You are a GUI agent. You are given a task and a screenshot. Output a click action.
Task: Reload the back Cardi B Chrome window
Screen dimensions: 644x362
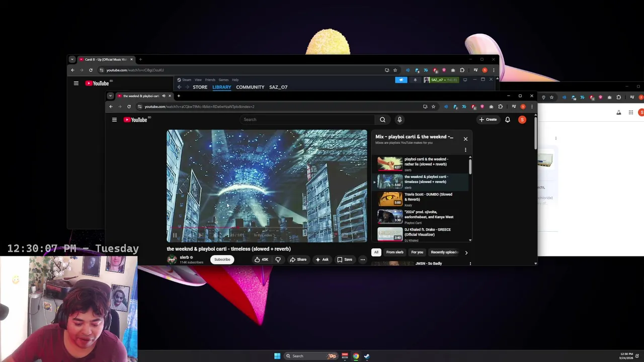91,70
